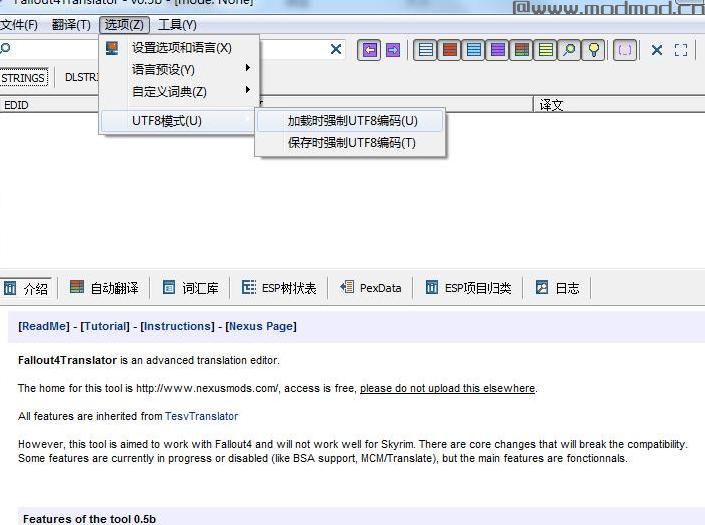Toggle 加载时强制UTF8编码(U) option
This screenshot has height=525, width=705.
pyautogui.click(x=350, y=121)
